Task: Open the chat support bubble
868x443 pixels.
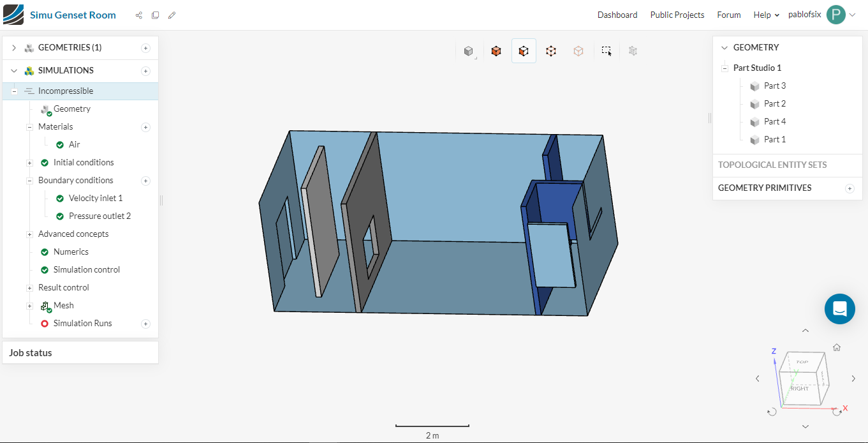Action: pos(839,309)
